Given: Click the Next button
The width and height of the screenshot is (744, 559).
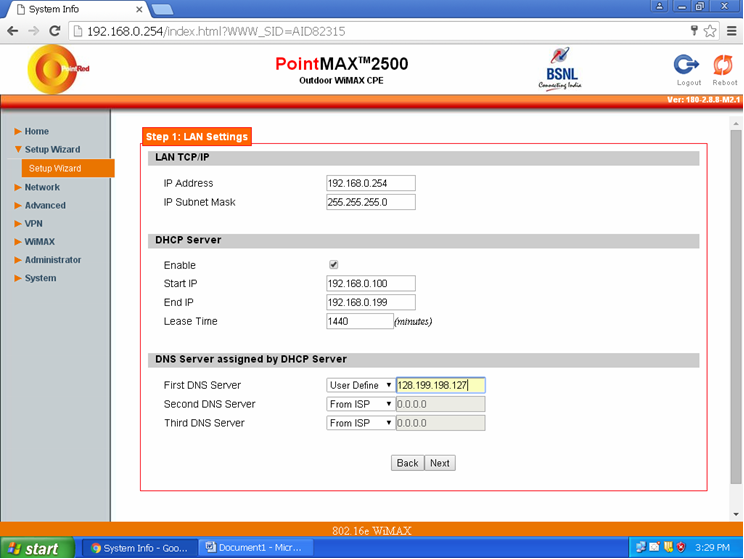Looking at the screenshot, I should (440, 463).
